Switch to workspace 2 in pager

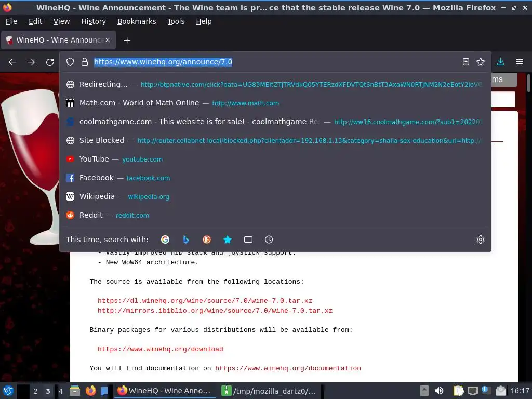tap(36, 391)
